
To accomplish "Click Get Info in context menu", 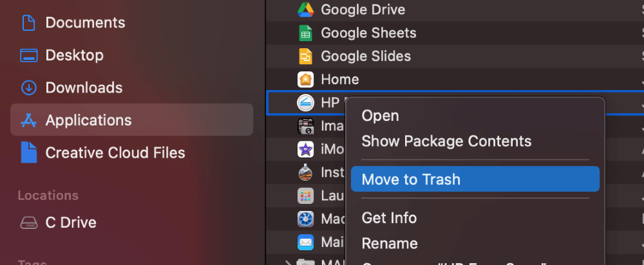I will tap(389, 218).
